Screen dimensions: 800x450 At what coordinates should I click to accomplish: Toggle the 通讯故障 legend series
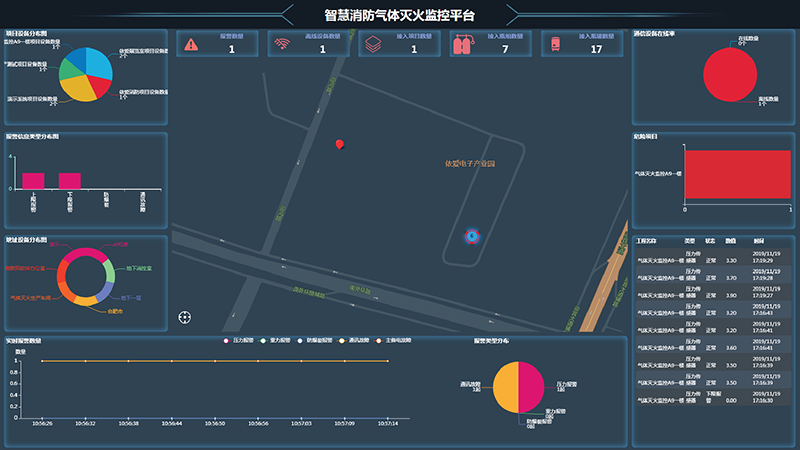(x=354, y=340)
